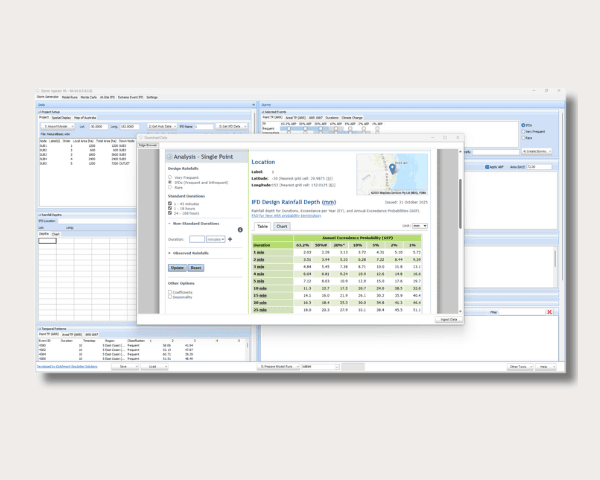Click the plus icon to add duration
The width and height of the screenshot is (600, 480).
[229, 240]
